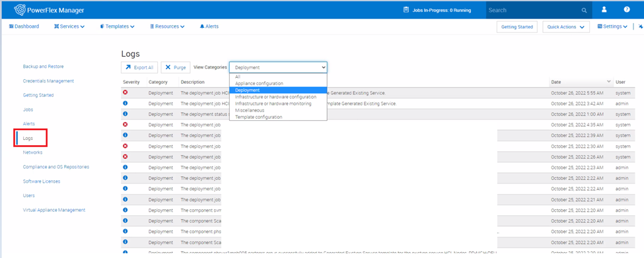Click the Description column header
This screenshot has width=644, height=258.
(x=193, y=82)
